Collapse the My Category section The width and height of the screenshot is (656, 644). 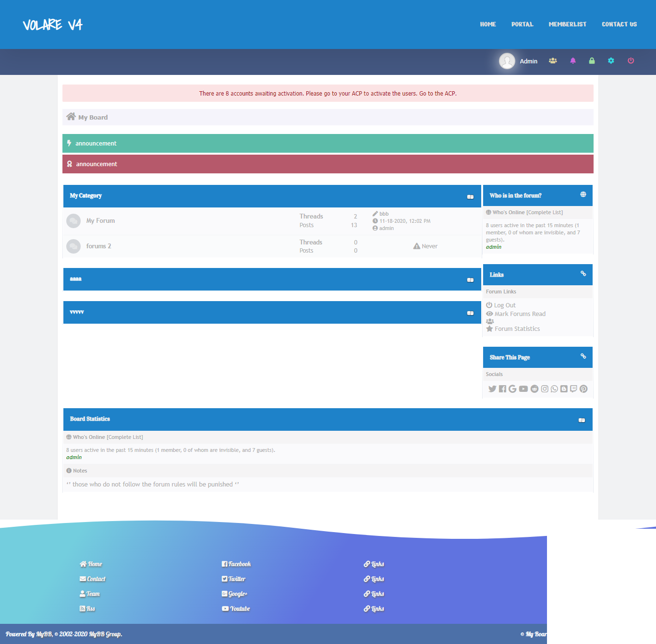(x=471, y=197)
